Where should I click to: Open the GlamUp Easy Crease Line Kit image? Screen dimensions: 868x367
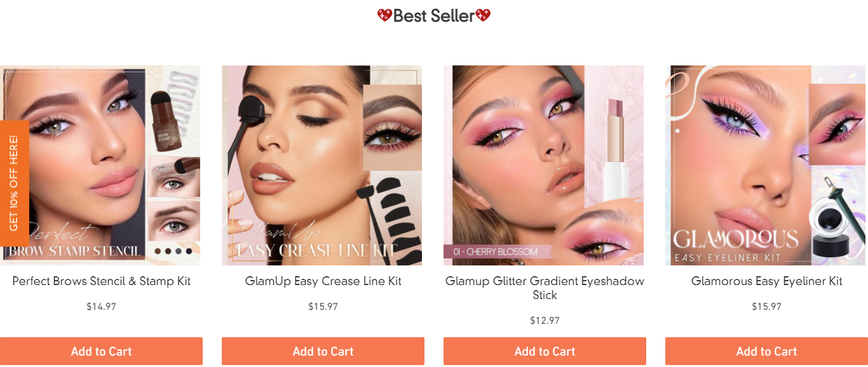coord(322,165)
